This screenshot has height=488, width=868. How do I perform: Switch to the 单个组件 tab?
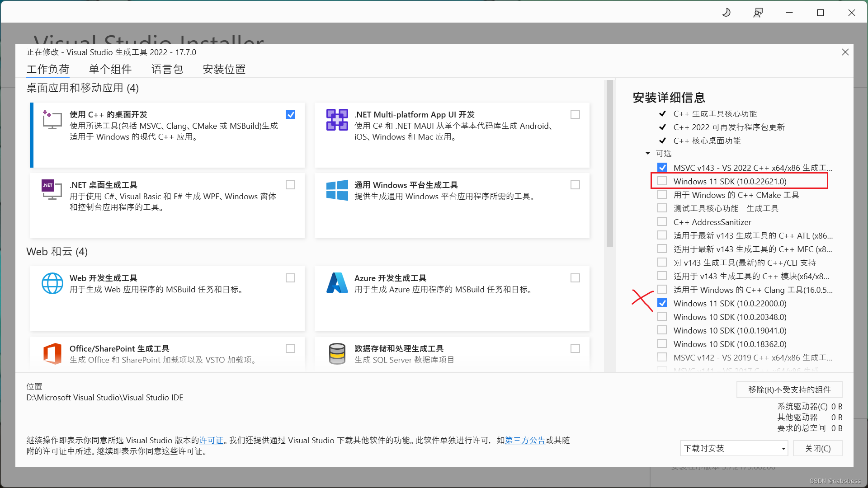pyautogui.click(x=110, y=69)
